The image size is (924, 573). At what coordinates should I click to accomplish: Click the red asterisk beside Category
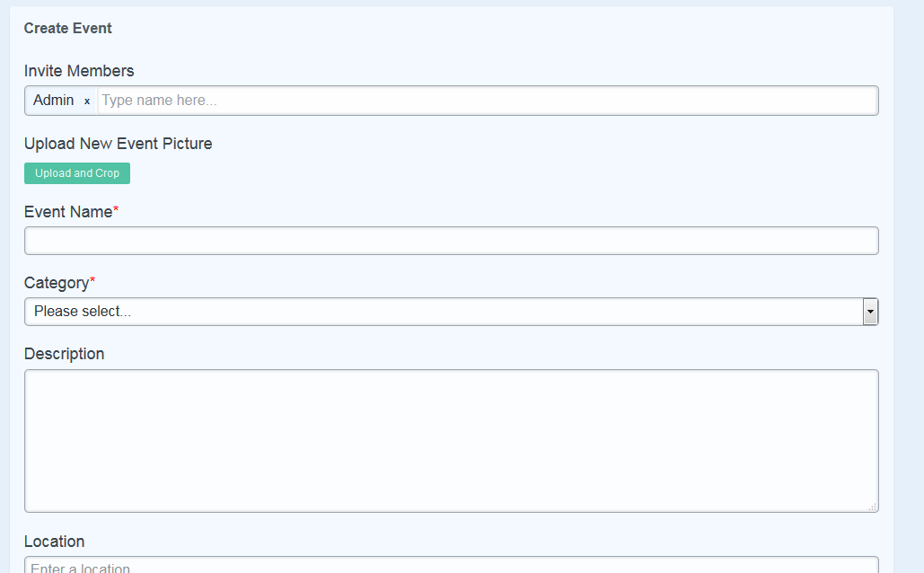92,281
